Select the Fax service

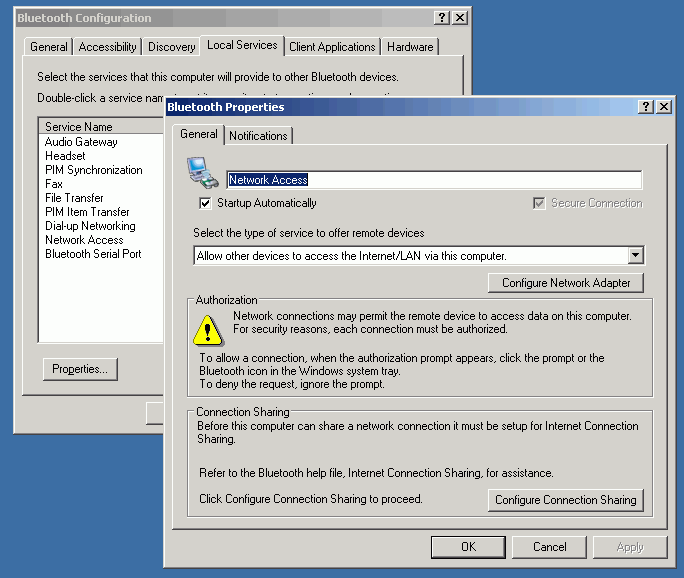pyautogui.click(x=54, y=184)
